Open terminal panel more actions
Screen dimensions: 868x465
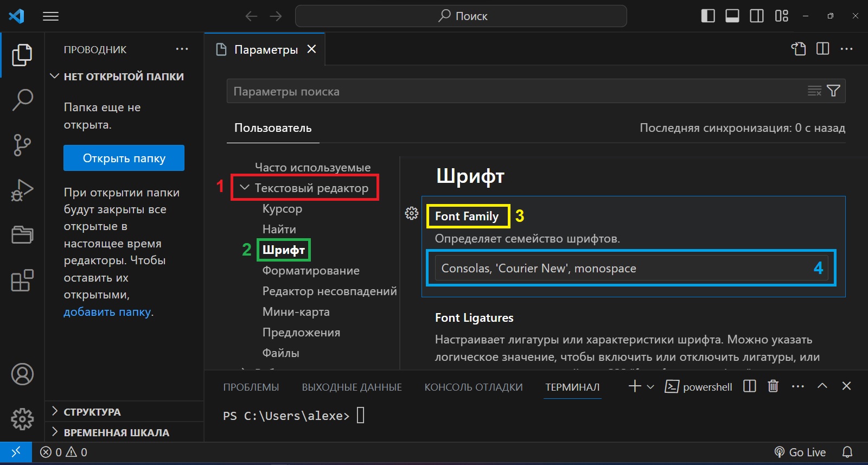[x=798, y=386]
